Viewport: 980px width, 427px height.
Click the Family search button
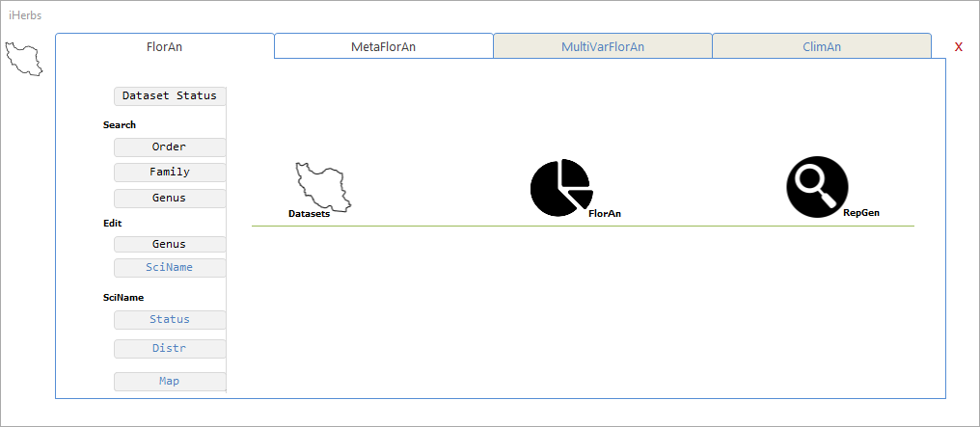[x=170, y=173]
